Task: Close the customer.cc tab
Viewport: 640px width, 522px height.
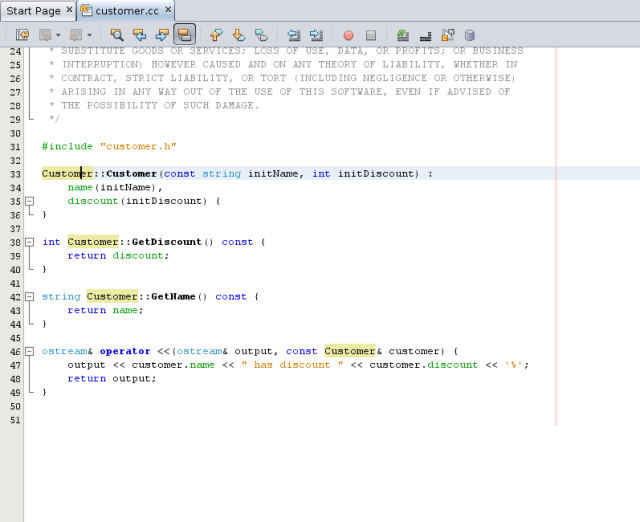Action: pyautogui.click(x=168, y=9)
